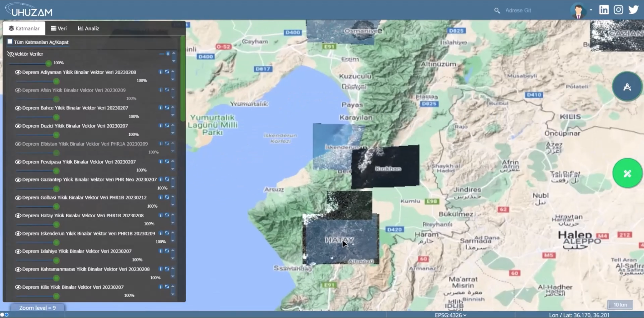The height and width of the screenshot is (318, 644).
Task: Toggle the Tüm Katmanları Aç/Kapat checkbox
Action: point(10,42)
